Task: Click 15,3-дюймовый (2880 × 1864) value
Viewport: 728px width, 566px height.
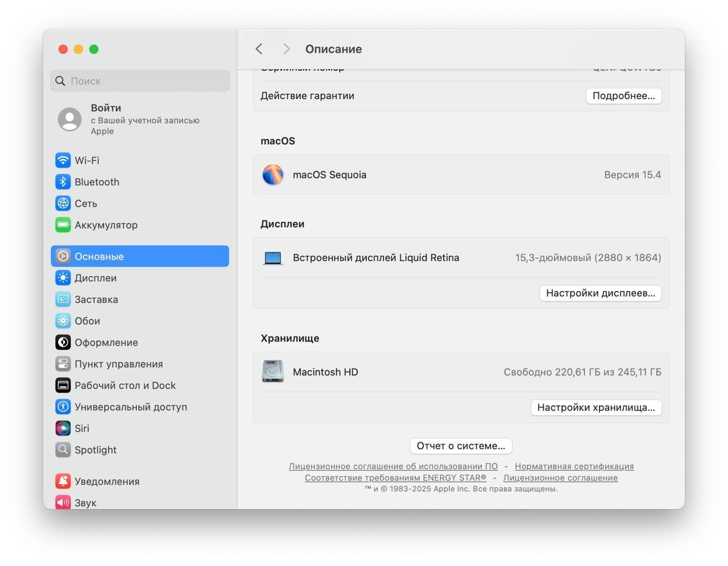Action: (x=588, y=258)
